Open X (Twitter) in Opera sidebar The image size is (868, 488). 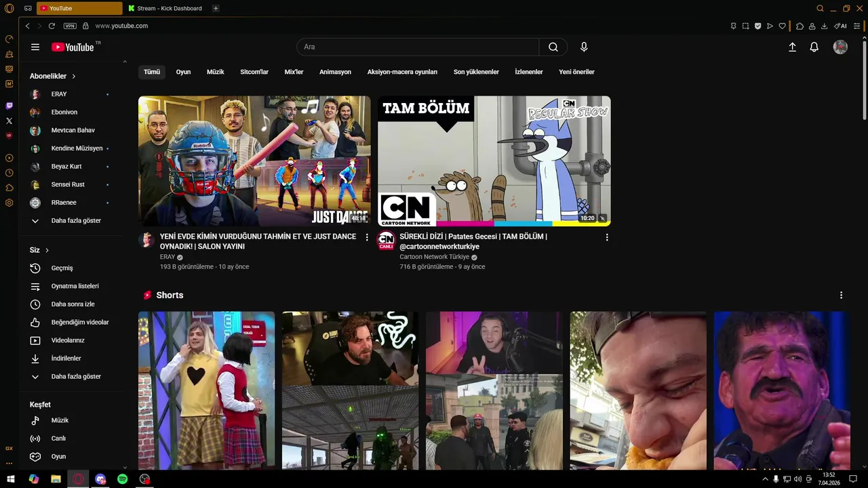click(x=9, y=121)
